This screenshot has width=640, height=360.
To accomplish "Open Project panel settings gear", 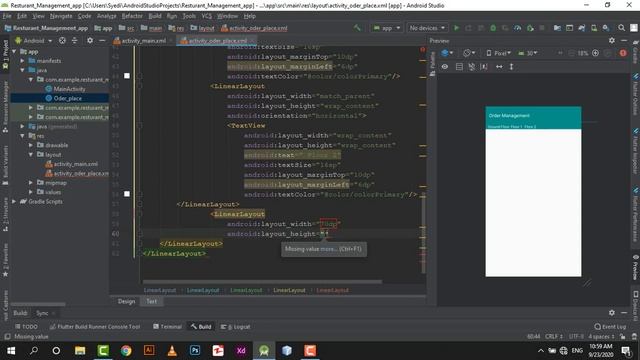I will (90, 40).
